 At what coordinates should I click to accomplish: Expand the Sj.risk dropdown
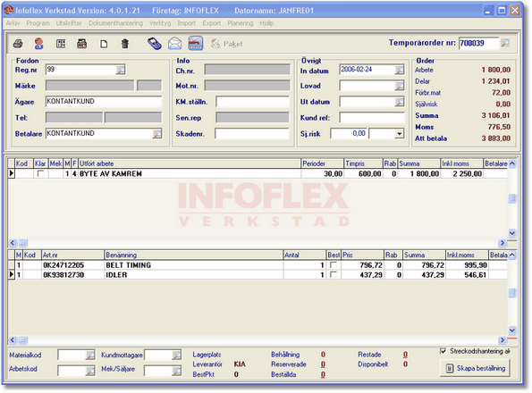point(400,134)
